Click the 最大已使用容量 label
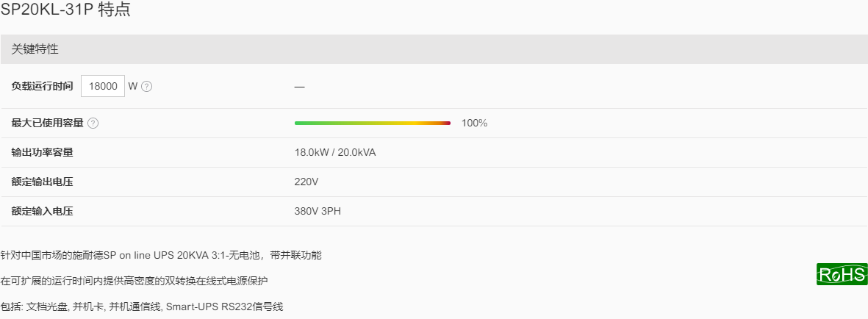 (47, 123)
